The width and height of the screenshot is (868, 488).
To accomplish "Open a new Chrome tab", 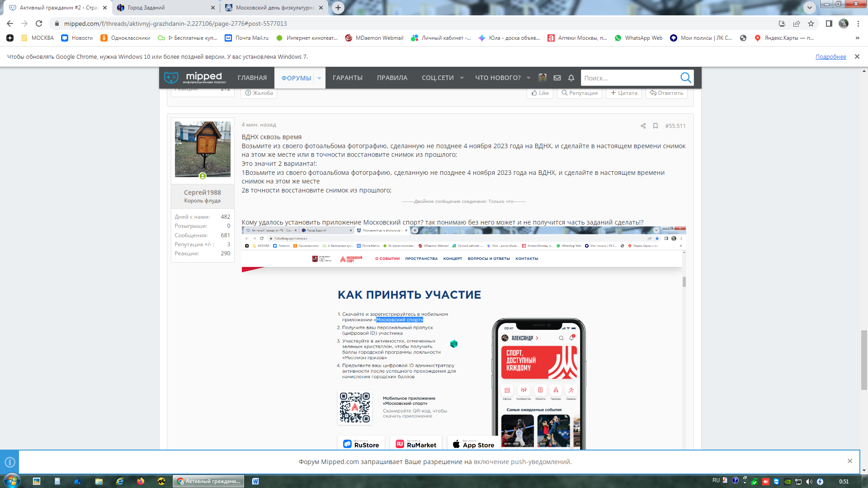I will 338,8.
